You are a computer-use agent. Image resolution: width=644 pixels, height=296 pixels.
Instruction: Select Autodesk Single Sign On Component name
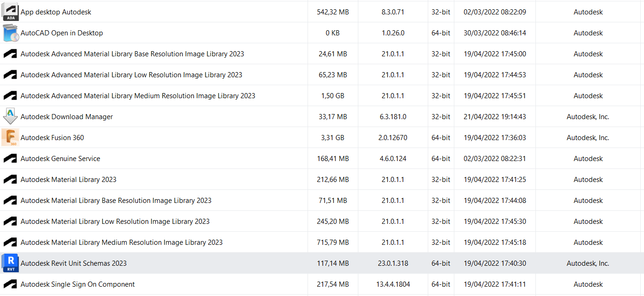tap(78, 284)
